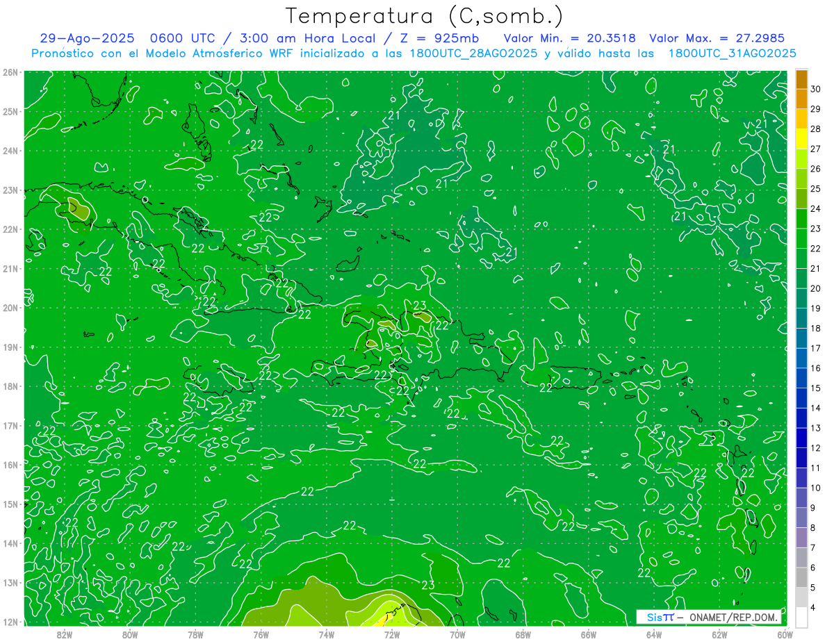Select the pressure level "Z = 925mb"
The height and width of the screenshot is (644, 834).
pos(440,39)
